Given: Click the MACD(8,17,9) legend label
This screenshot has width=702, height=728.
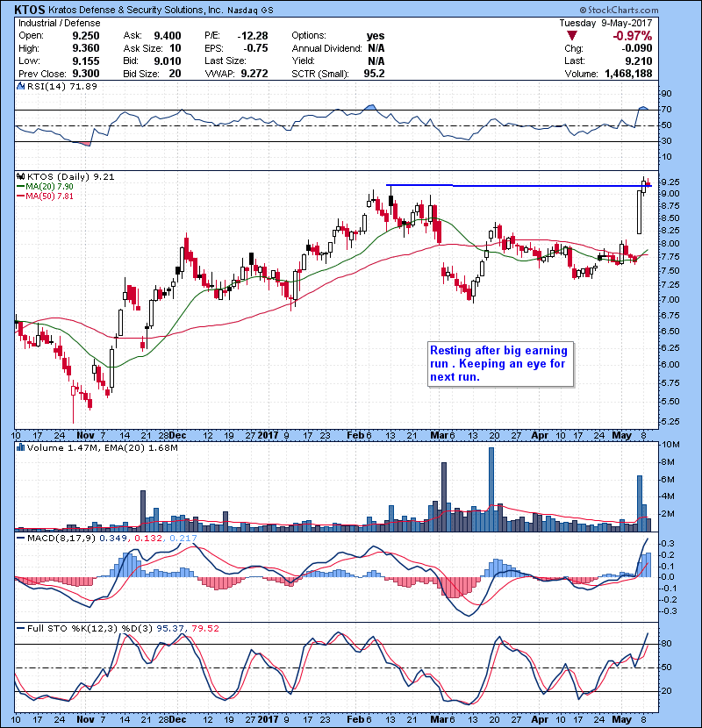Looking at the screenshot, I should click(x=61, y=539).
